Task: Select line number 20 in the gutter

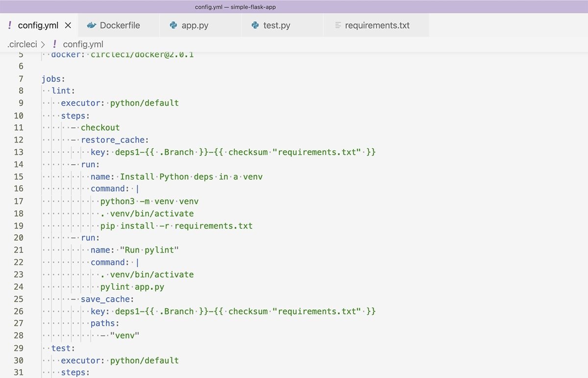Action: (18, 237)
